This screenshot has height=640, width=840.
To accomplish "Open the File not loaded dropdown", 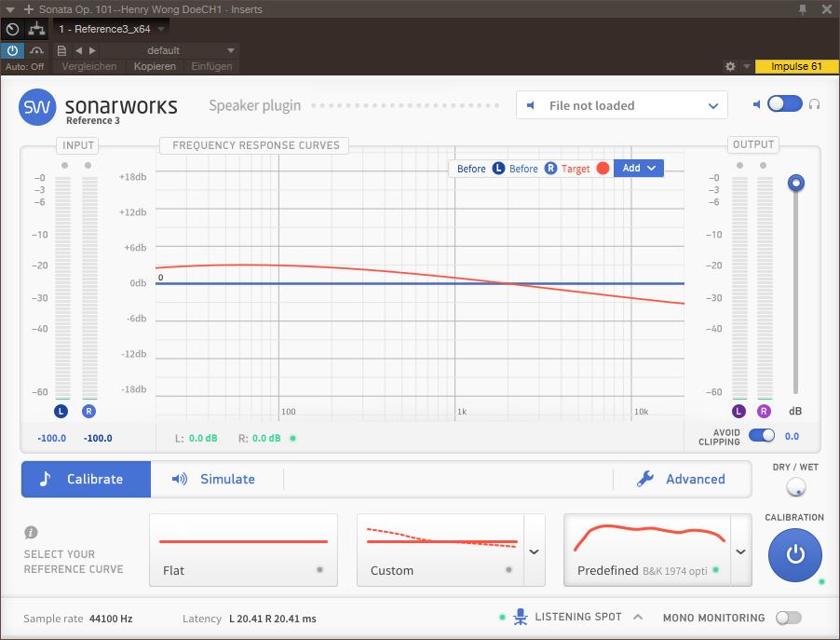I will tap(621, 105).
